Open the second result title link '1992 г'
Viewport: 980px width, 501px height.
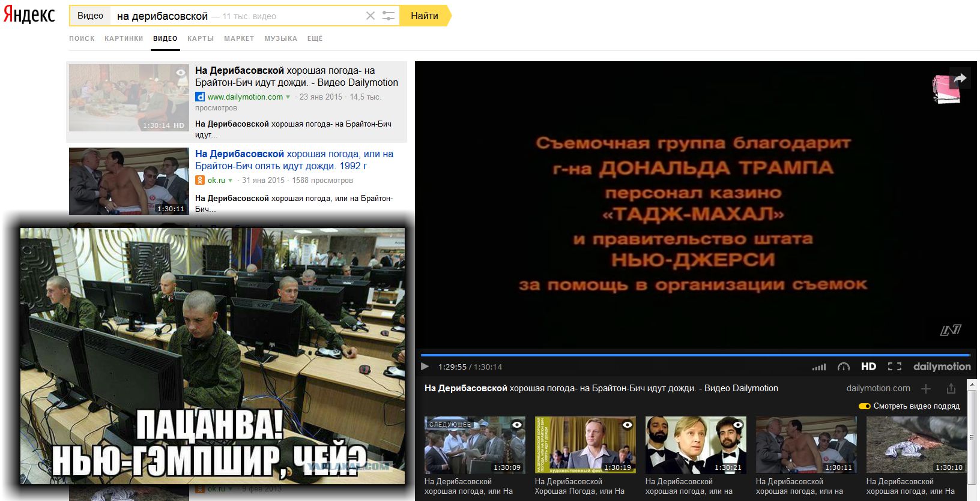click(294, 160)
